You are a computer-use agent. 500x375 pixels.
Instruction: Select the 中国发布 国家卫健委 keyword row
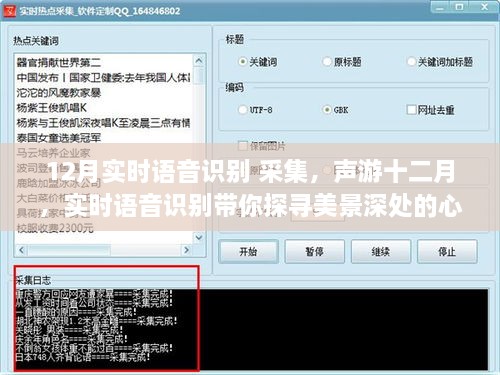(104, 78)
